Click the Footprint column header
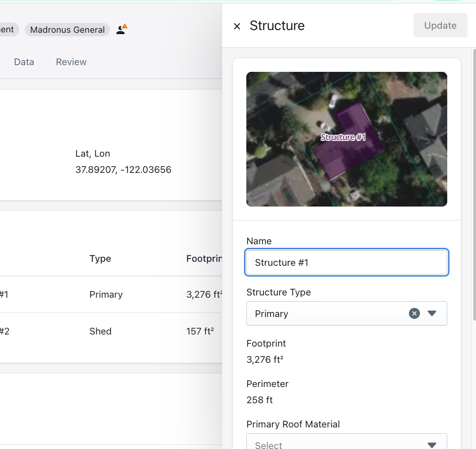 tap(204, 258)
